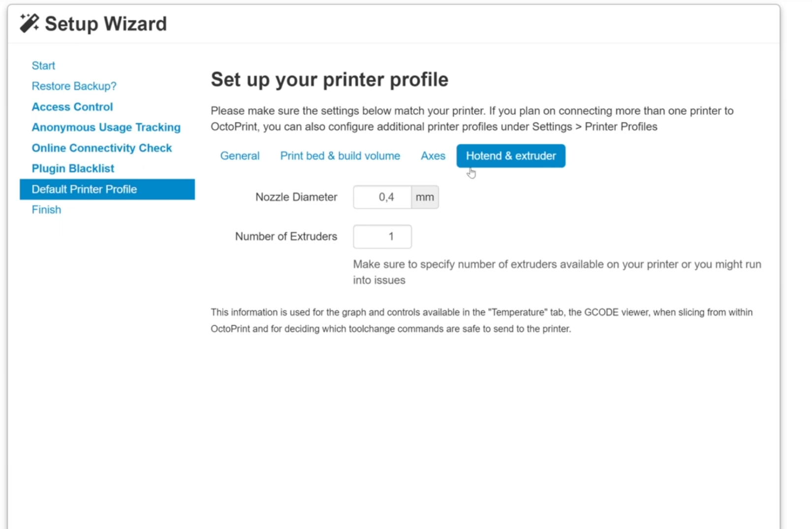Switch to the General tab

point(240,156)
